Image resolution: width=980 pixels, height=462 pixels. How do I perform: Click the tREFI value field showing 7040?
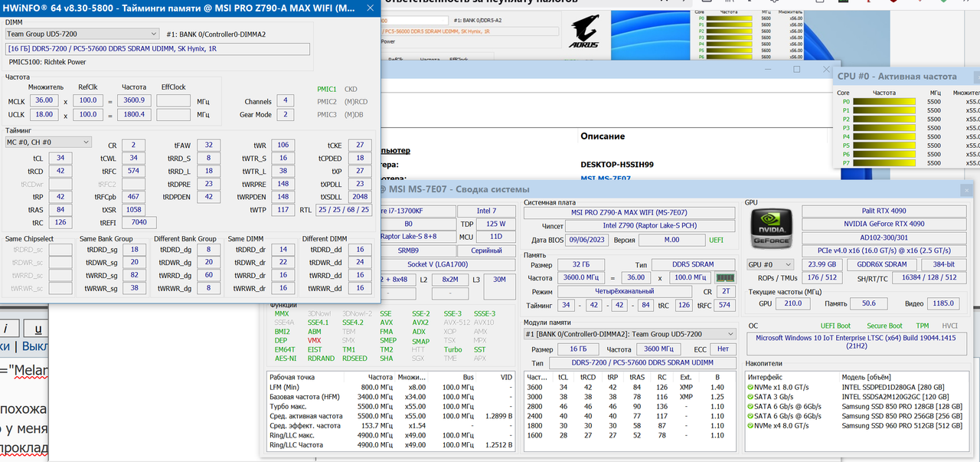click(x=139, y=222)
